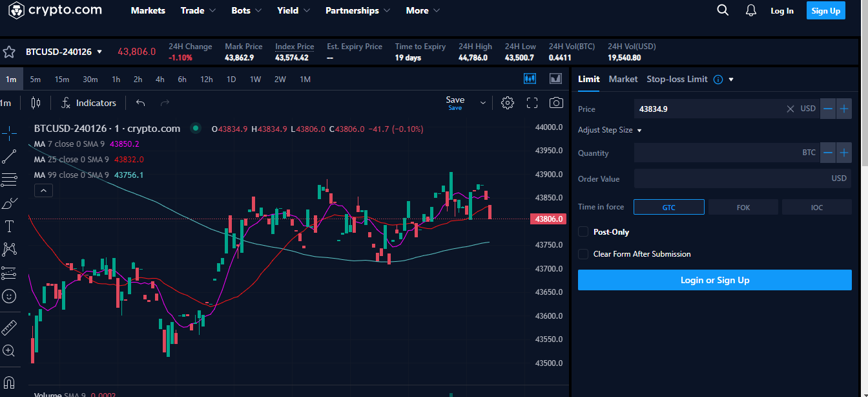
Task: Toggle the magnet snapping mode
Action: 9,382
